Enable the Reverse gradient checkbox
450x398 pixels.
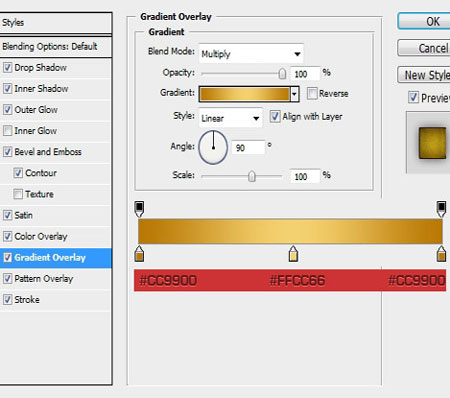[x=312, y=94]
